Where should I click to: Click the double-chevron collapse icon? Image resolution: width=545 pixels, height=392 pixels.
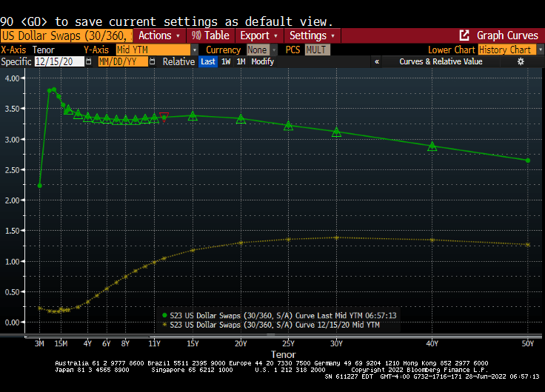coord(377,61)
